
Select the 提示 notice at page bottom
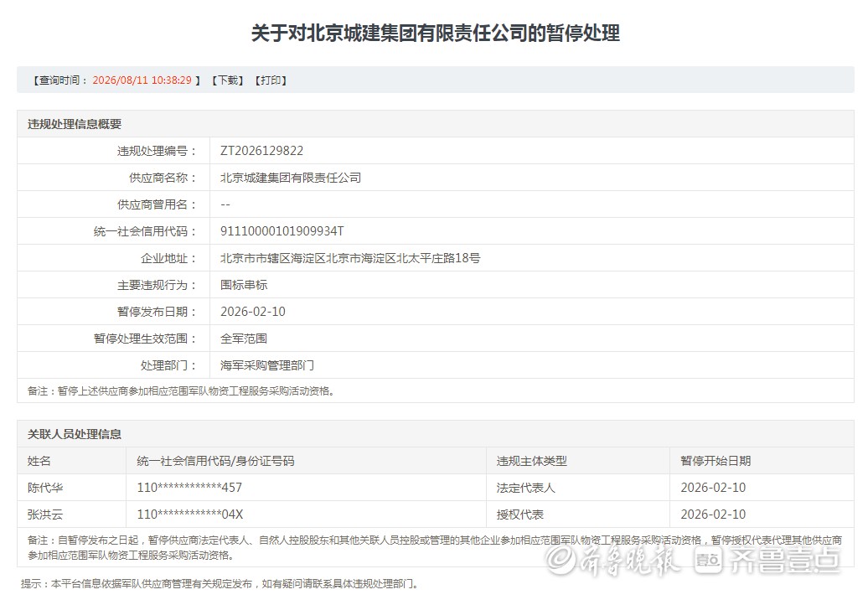220,584
